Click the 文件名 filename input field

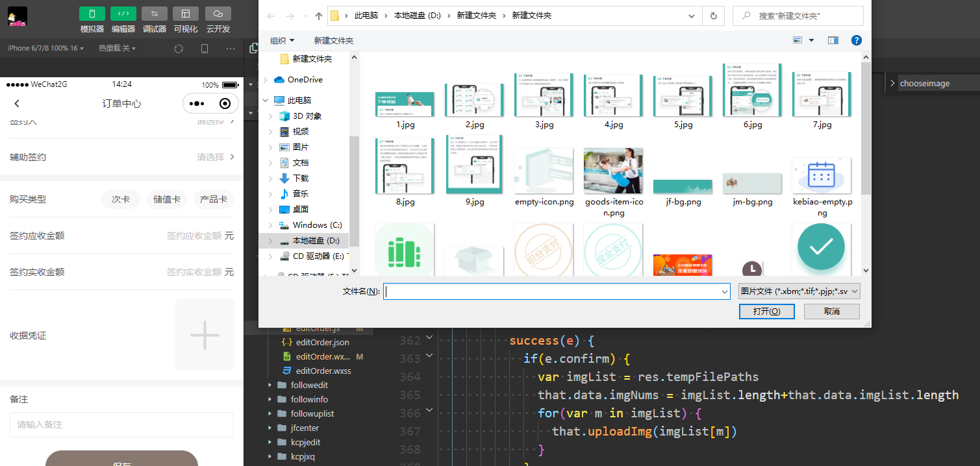tap(557, 292)
